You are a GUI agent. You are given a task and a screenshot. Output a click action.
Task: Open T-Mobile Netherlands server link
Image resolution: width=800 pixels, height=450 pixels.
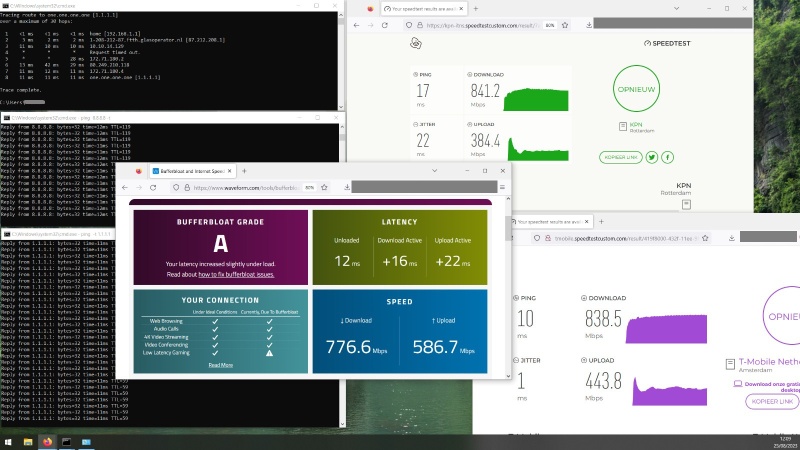click(769, 361)
